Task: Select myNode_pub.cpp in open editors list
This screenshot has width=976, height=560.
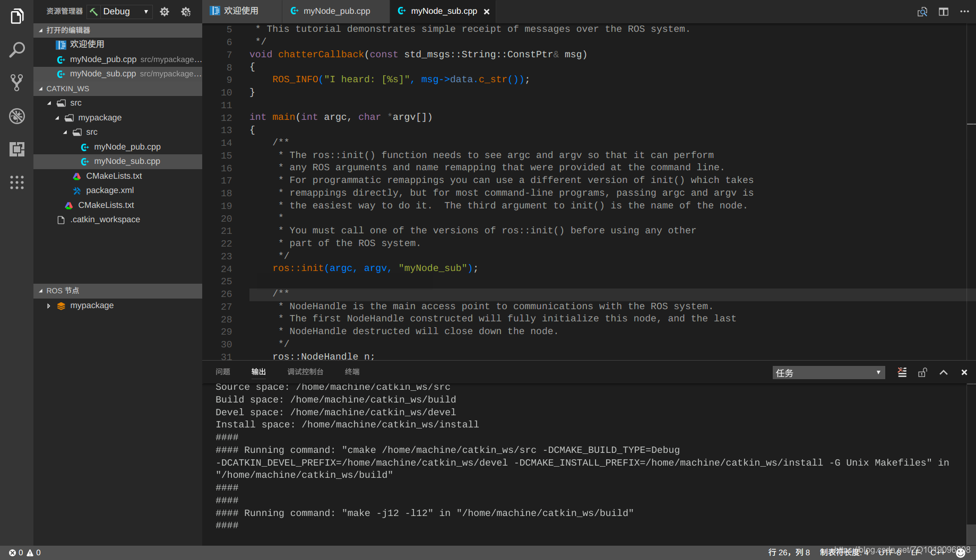Action: pyautogui.click(x=118, y=59)
